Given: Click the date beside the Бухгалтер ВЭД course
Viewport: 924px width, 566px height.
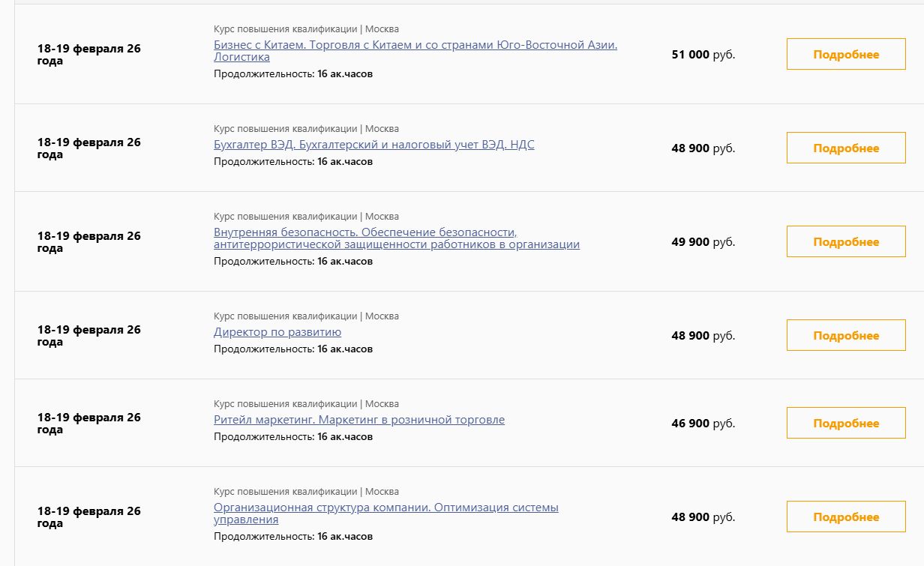Looking at the screenshot, I should (88, 148).
